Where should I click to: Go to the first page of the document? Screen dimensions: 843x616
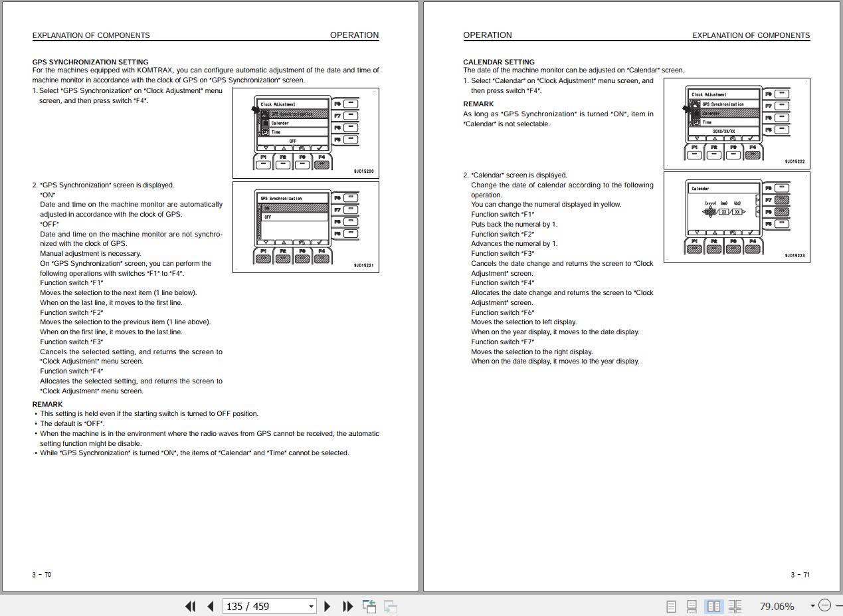[190, 606]
